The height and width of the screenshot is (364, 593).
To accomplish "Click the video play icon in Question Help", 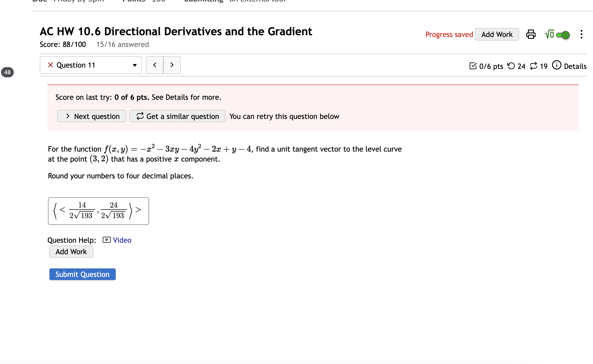I will coord(106,240).
